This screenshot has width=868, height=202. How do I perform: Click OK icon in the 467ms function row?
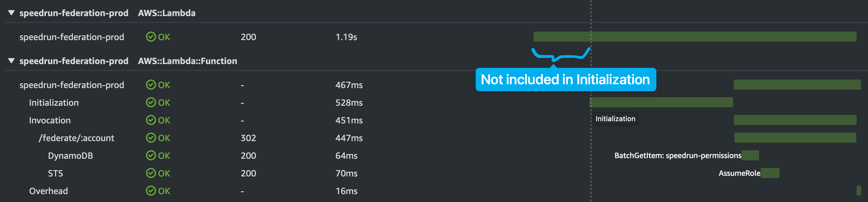click(151, 85)
